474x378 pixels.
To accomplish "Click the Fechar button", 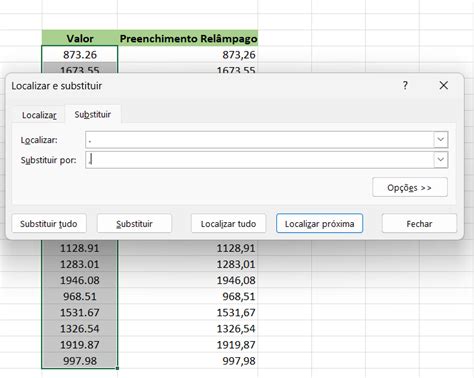I will click(419, 223).
